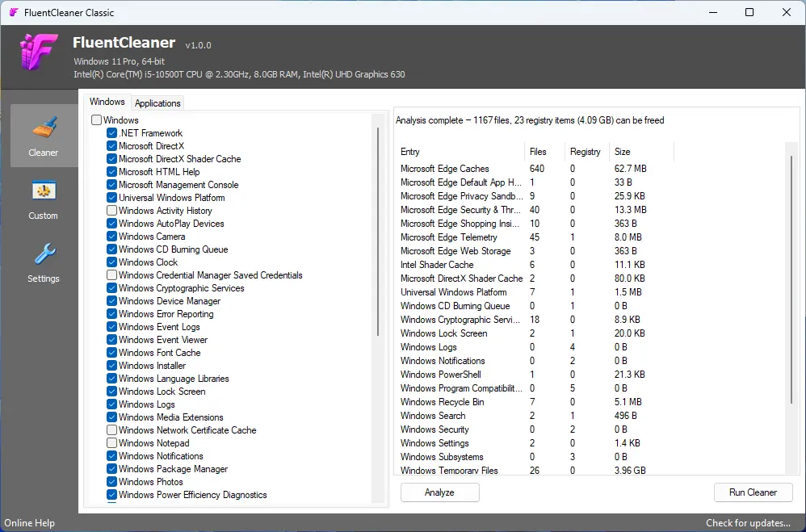
Task: Click the FluentCleaner logo in the header
Action: tap(39, 52)
